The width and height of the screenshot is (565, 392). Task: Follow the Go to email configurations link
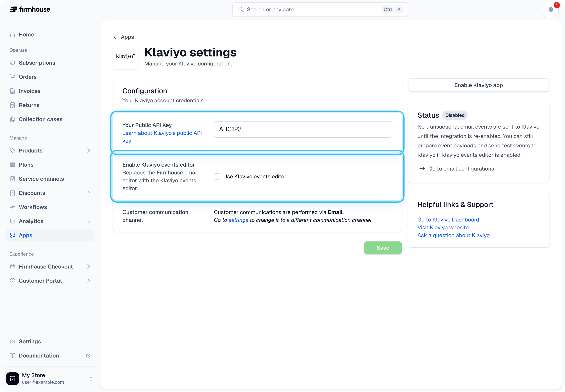[x=461, y=169]
